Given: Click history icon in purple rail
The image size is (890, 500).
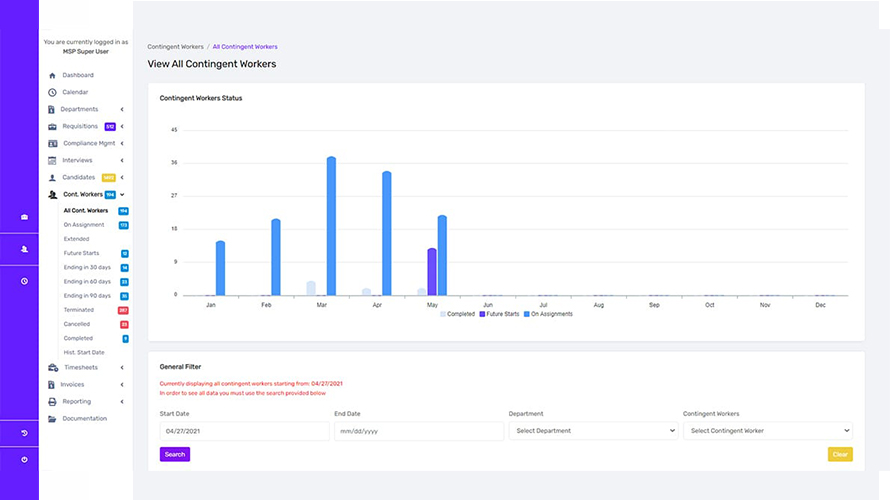Looking at the screenshot, I should pos(24,433).
